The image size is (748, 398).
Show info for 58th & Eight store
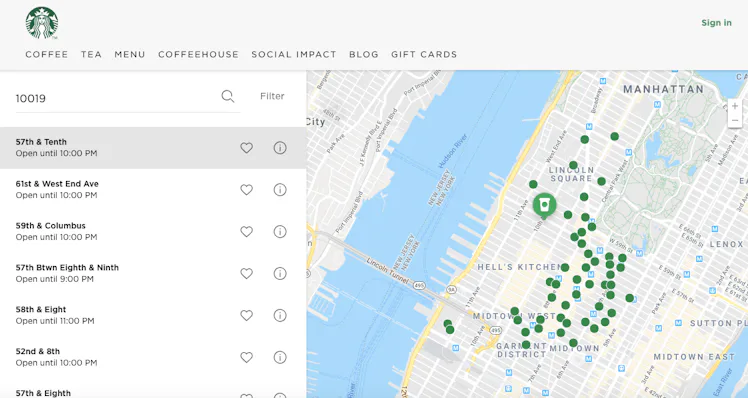pyautogui.click(x=280, y=315)
